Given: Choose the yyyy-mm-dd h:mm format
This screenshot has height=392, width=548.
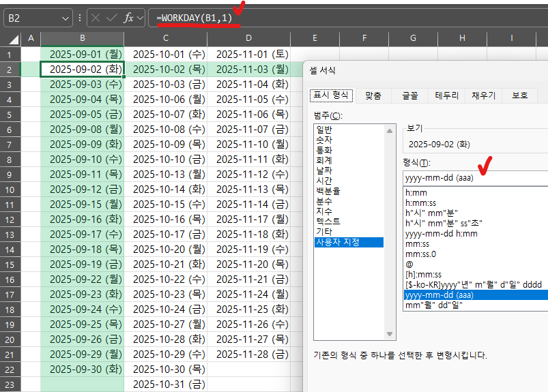Looking at the screenshot, I should pyautogui.click(x=476, y=234).
